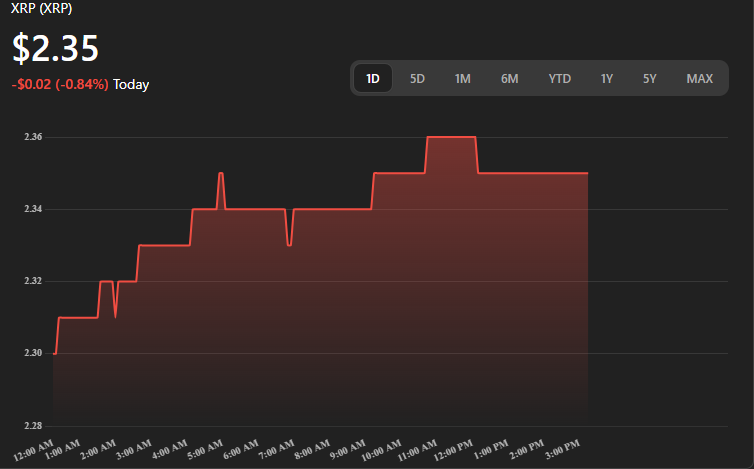Click the Today label beside the change

coord(131,85)
